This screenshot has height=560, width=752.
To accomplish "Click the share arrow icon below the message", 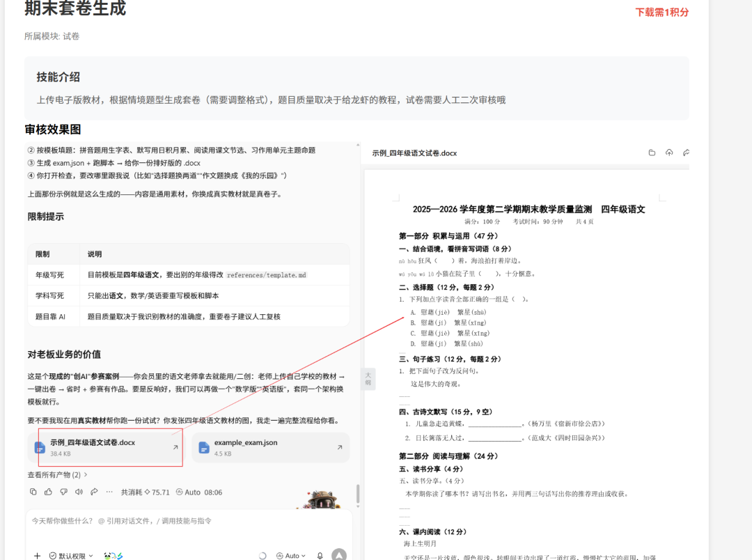I will pos(95,492).
